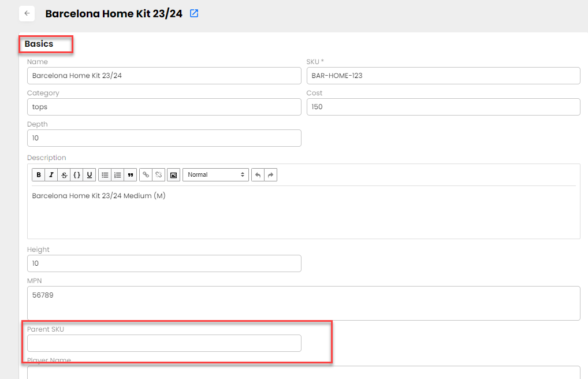Click into the MPN text area

[x=303, y=303]
